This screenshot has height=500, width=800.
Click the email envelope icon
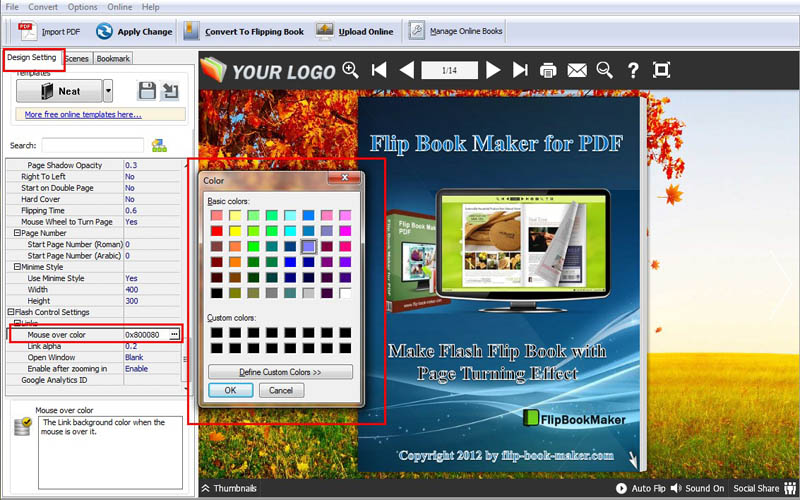coord(577,70)
